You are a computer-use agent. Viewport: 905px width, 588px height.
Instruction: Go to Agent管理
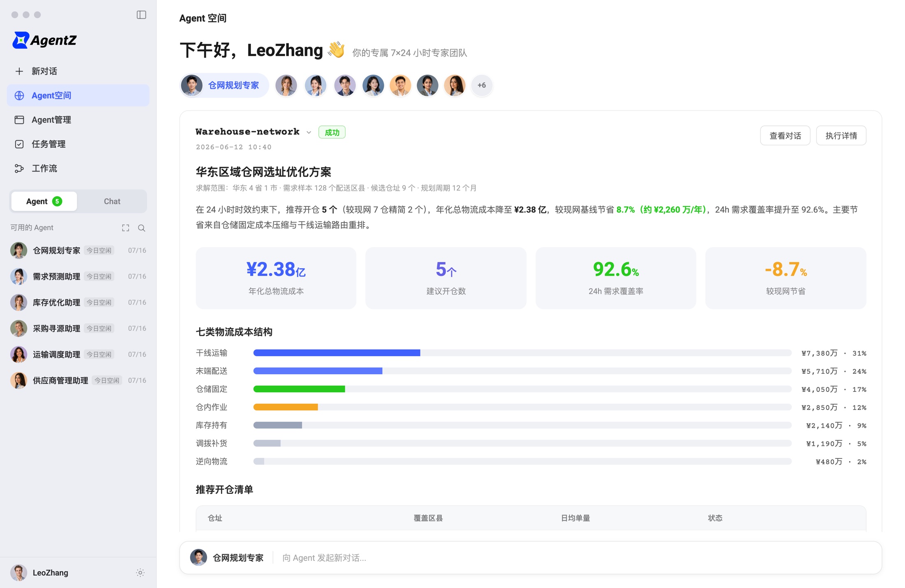78,120
